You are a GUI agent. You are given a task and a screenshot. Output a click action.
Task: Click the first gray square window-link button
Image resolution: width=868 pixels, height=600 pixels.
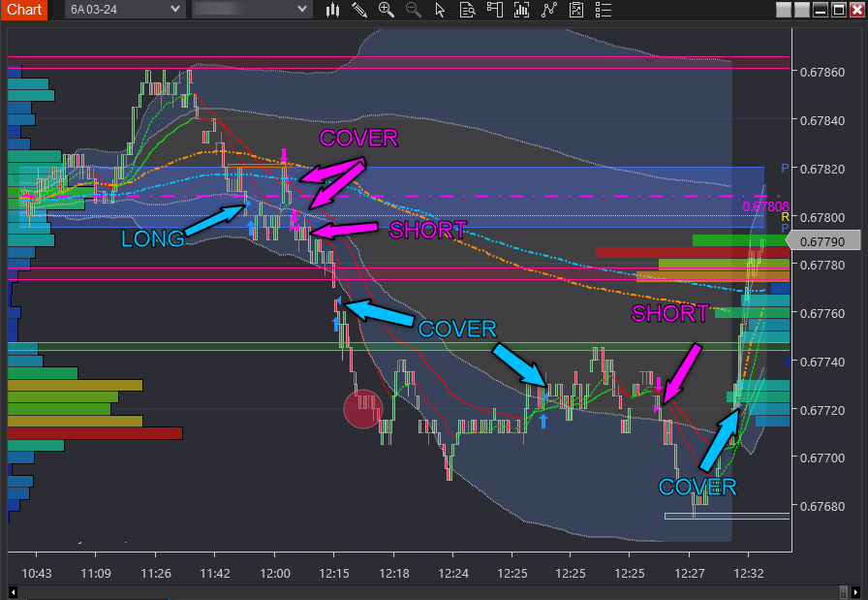tap(784, 10)
